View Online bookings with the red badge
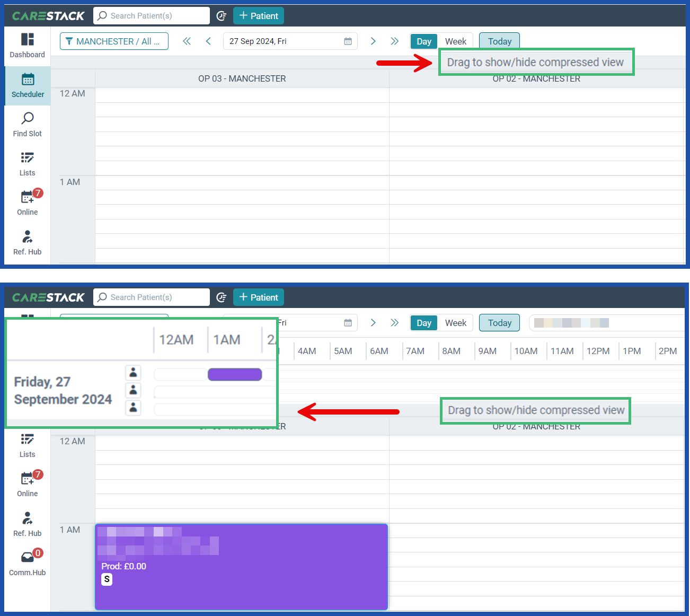Image resolution: width=690 pixels, height=616 pixels. pos(27,203)
